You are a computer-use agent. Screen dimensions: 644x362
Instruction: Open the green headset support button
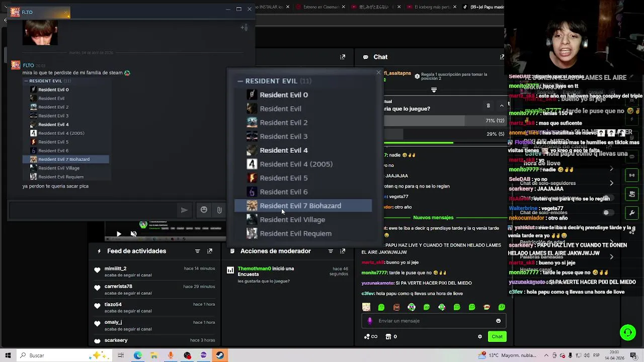(627, 332)
